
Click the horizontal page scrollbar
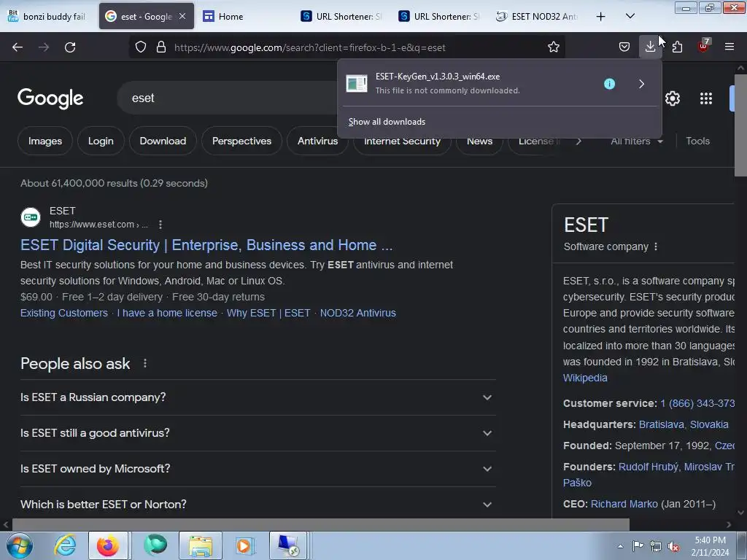pos(320,525)
